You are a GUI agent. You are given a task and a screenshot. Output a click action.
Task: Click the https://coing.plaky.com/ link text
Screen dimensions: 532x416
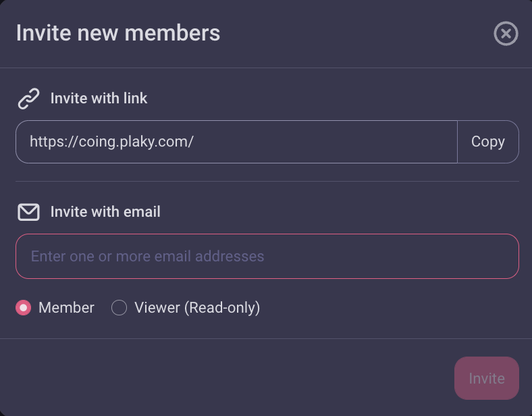tap(111, 142)
